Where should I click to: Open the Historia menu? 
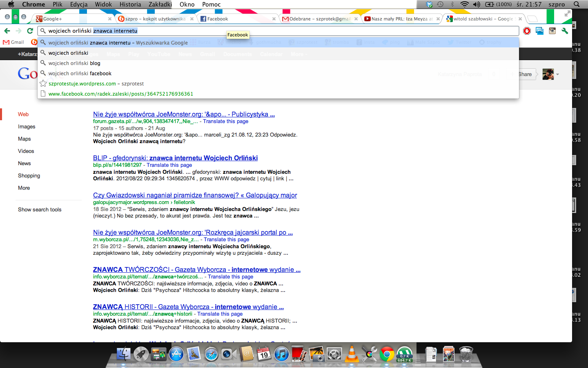130,4
